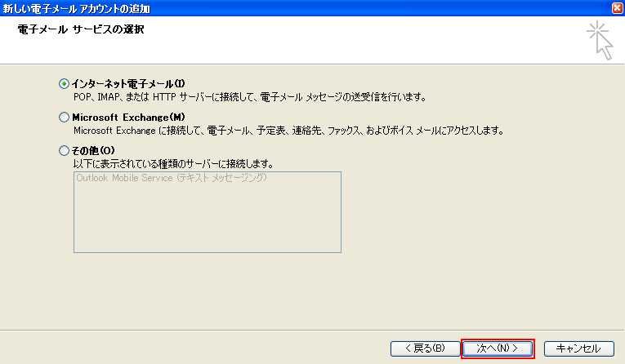Click the インターネット電子メール(I) label text
Image resolution: width=625 pixels, height=364 pixels.
coord(128,83)
